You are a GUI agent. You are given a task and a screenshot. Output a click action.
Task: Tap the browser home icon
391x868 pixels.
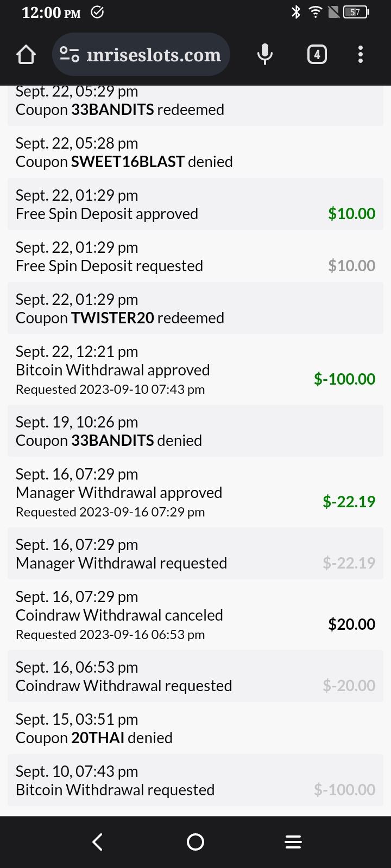pos(26,55)
